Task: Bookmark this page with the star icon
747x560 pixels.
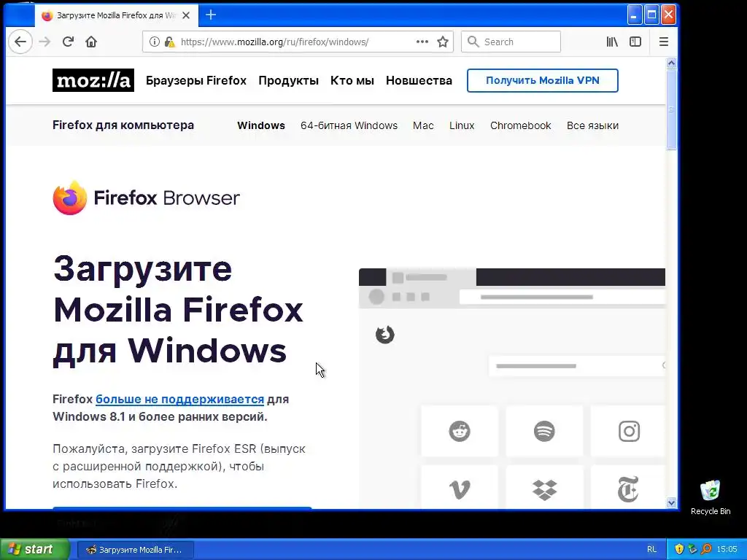Action: coord(443,42)
